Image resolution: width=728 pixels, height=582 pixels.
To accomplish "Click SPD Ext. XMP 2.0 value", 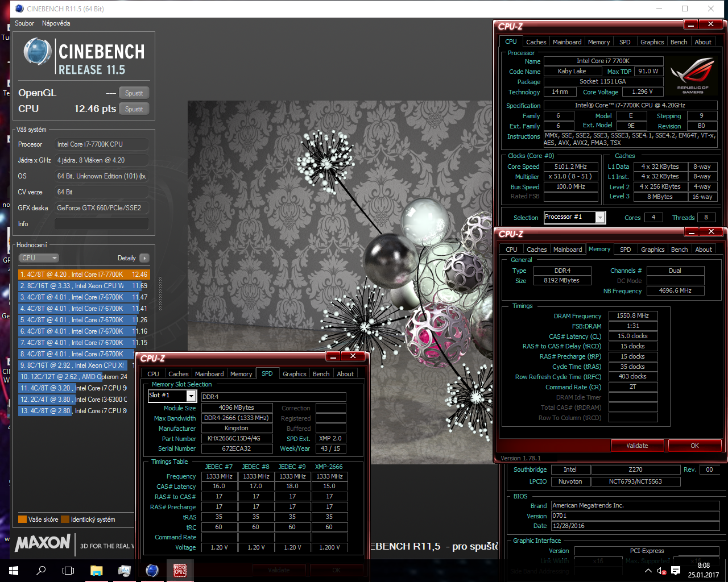I will click(330, 438).
